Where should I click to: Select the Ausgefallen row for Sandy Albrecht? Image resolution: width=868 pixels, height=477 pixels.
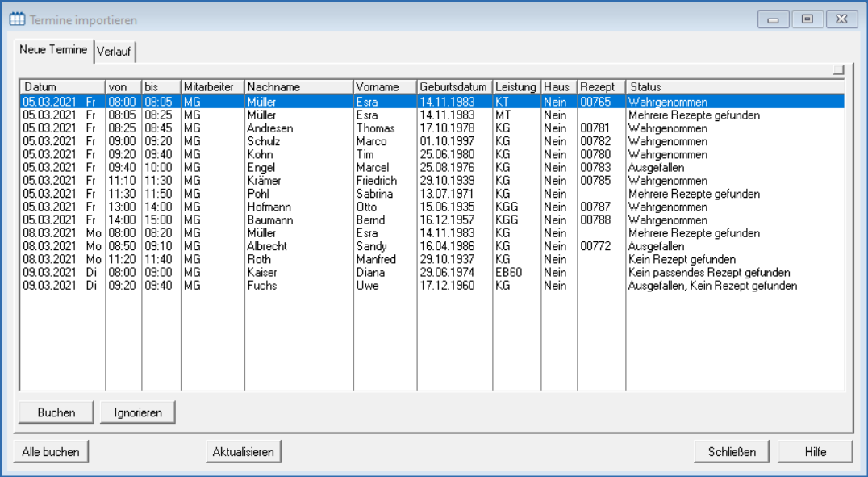[x=323, y=246]
